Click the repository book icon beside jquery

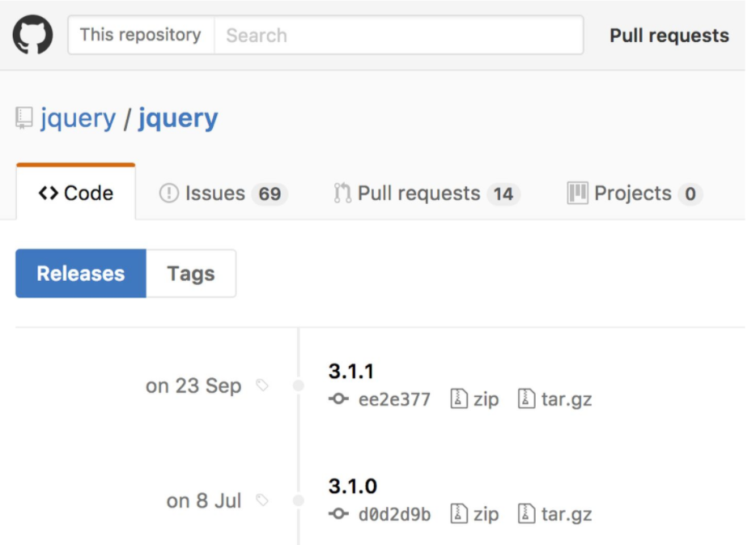click(24, 119)
